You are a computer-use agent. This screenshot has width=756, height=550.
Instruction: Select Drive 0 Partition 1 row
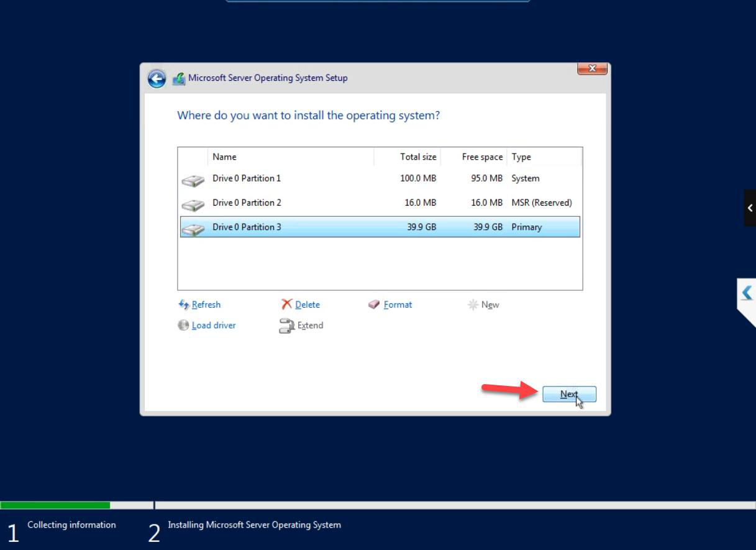pyautogui.click(x=380, y=178)
